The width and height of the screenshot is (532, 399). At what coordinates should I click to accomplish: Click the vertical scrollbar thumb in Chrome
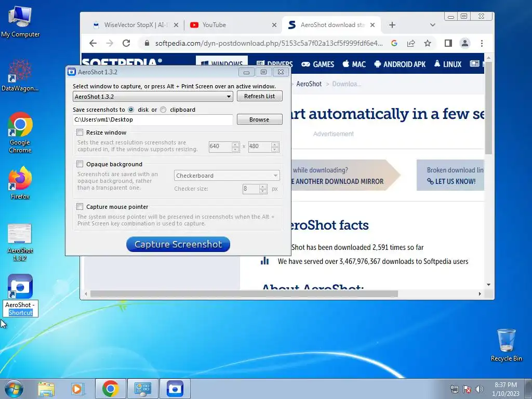coord(488,108)
